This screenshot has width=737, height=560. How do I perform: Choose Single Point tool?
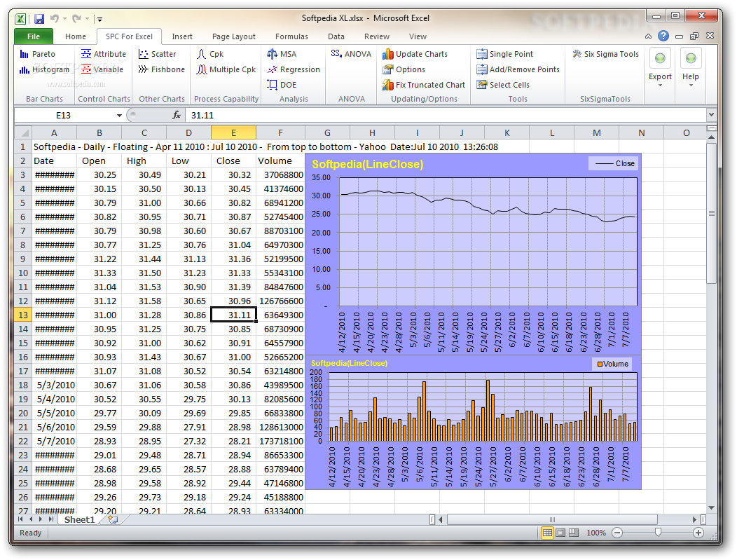coord(504,54)
